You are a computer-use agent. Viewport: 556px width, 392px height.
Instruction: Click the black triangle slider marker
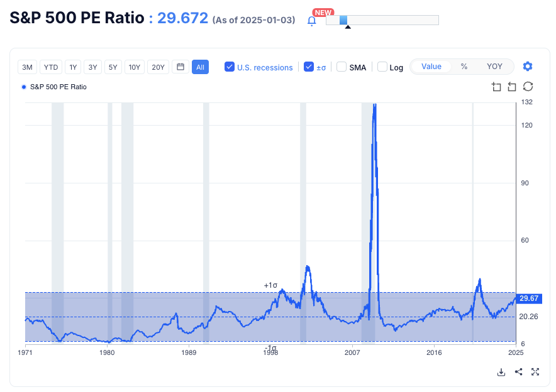(348, 27)
